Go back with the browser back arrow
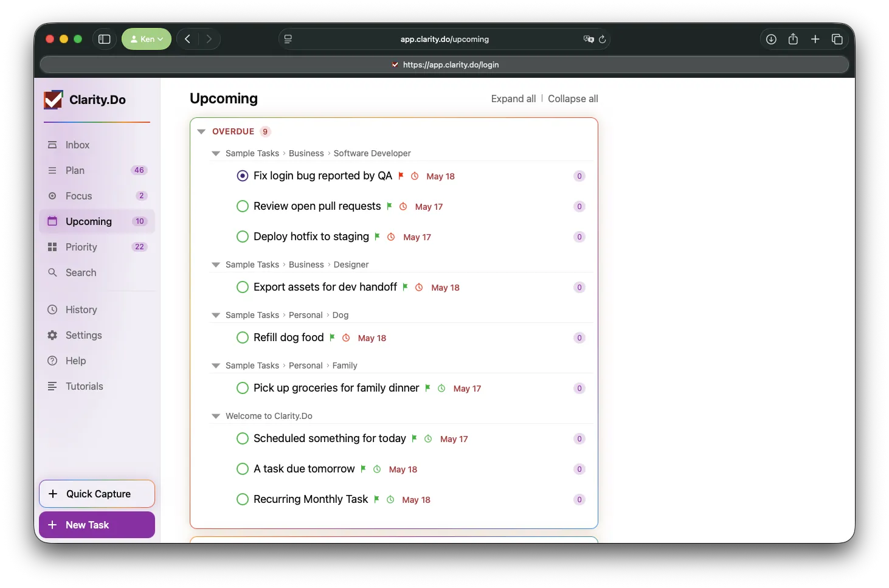The image size is (889, 588). point(188,39)
